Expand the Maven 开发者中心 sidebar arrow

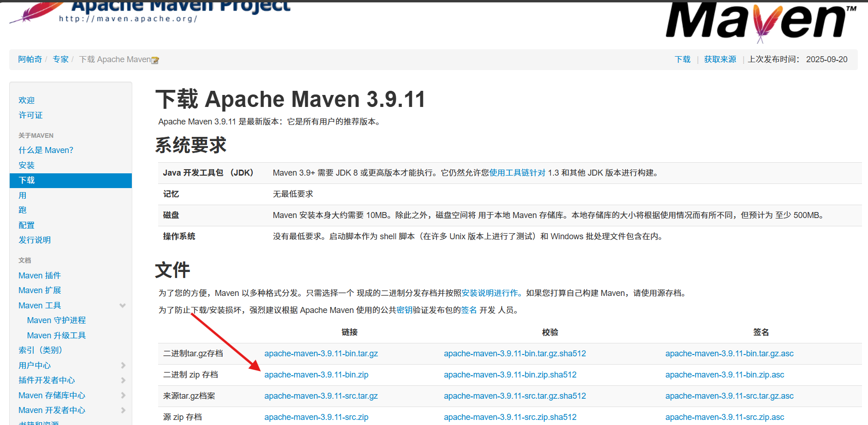[123, 410]
